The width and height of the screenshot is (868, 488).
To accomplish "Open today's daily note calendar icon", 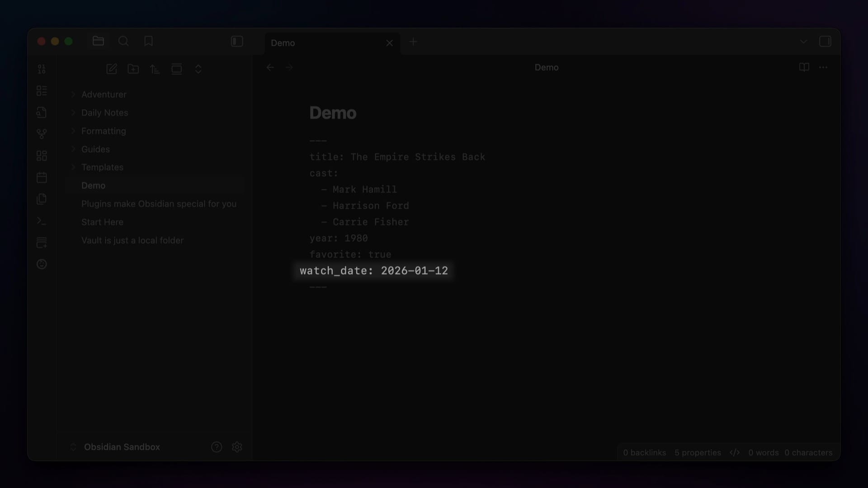I will tap(42, 178).
